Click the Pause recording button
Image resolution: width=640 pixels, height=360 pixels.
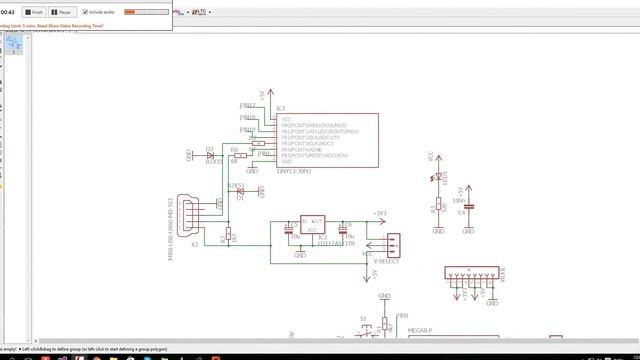(62, 12)
